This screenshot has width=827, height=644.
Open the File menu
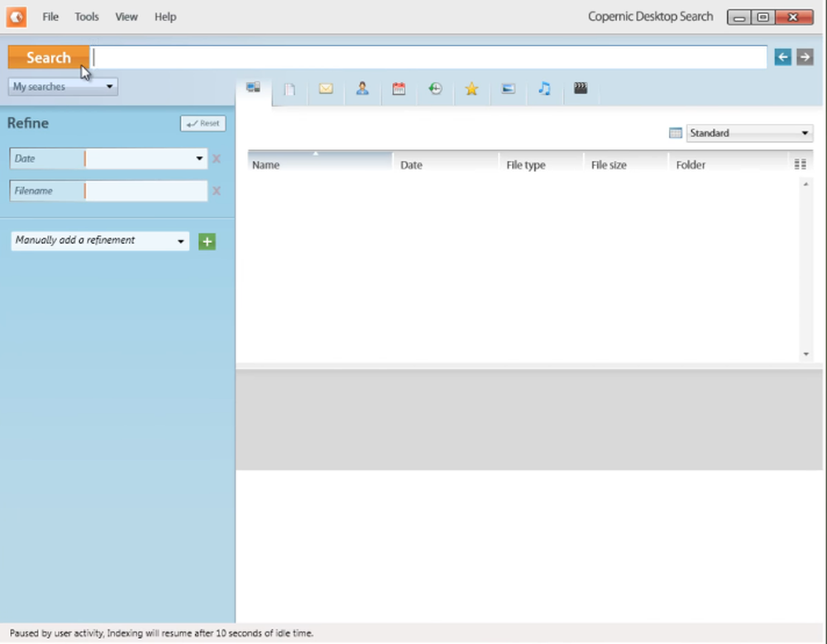pos(50,17)
